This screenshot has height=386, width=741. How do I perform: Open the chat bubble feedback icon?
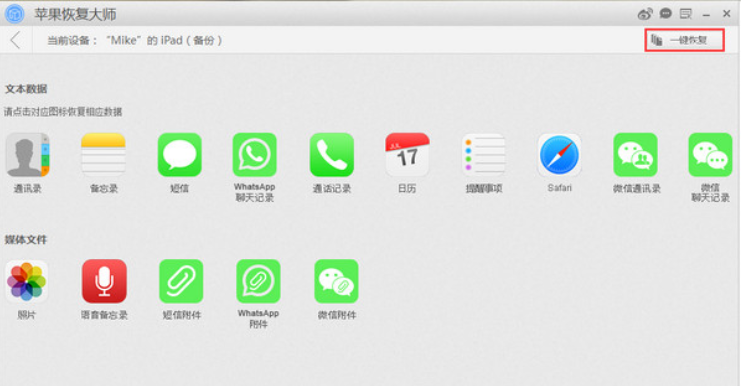pyautogui.click(x=666, y=13)
